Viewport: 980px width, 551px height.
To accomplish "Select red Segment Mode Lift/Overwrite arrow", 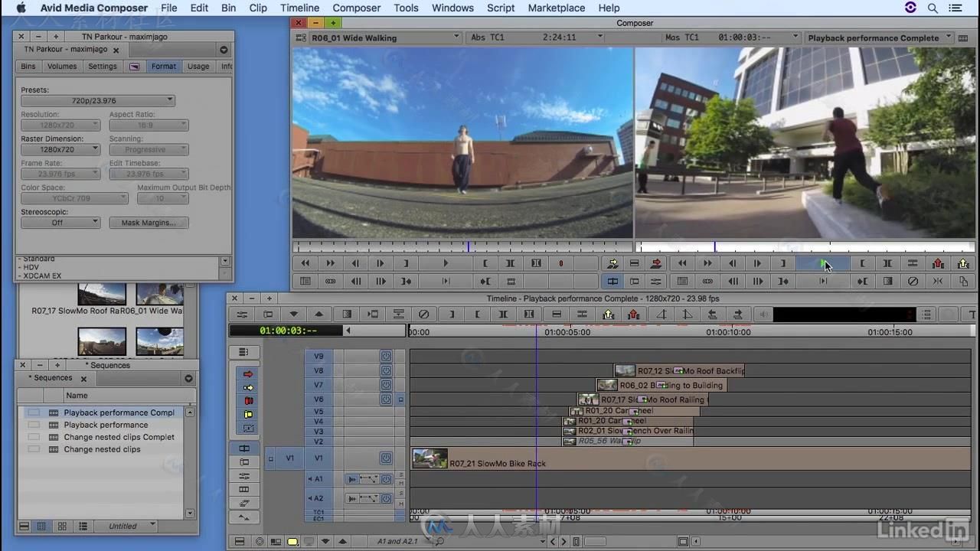I will click(248, 374).
